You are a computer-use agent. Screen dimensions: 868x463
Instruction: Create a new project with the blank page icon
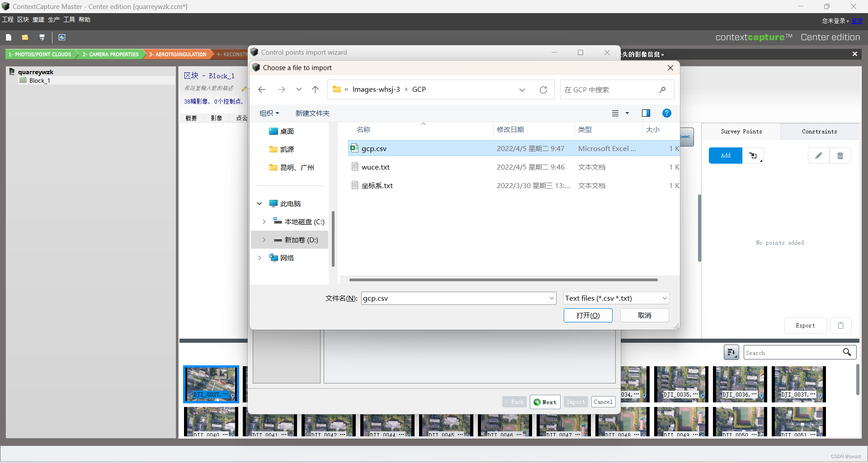(9, 37)
